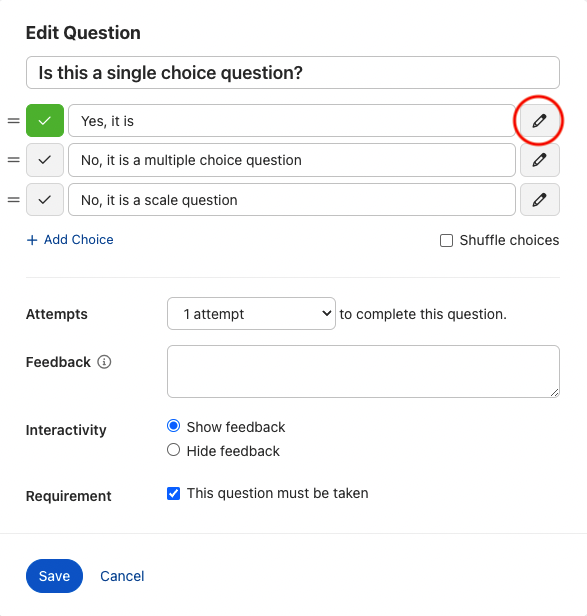
Task: Cancel editing the question
Action: (122, 576)
